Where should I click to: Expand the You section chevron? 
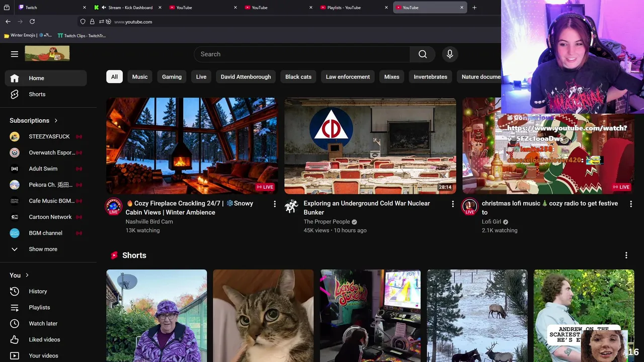tap(27, 276)
